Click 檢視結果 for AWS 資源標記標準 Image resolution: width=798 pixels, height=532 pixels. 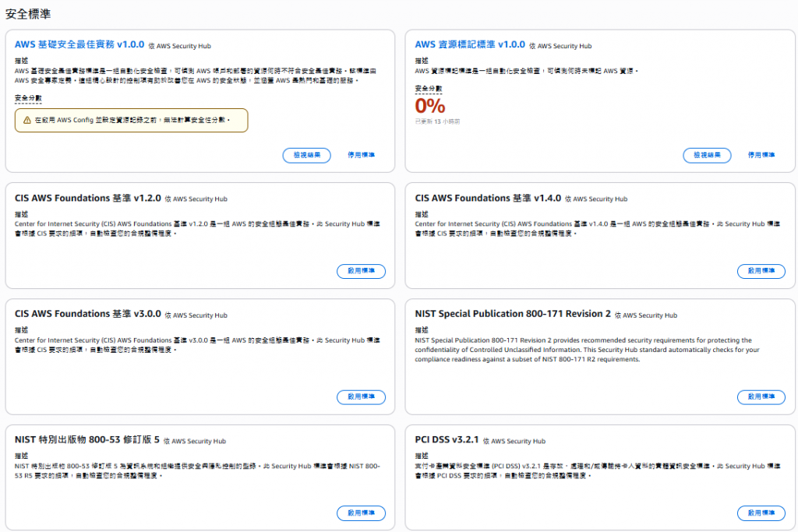click(x=707, y=155)
